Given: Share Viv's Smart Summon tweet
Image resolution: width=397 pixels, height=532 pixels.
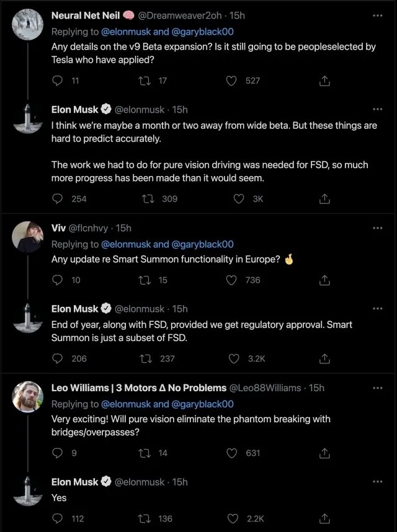Looking at the screenshot, I should tap(324, 280).
